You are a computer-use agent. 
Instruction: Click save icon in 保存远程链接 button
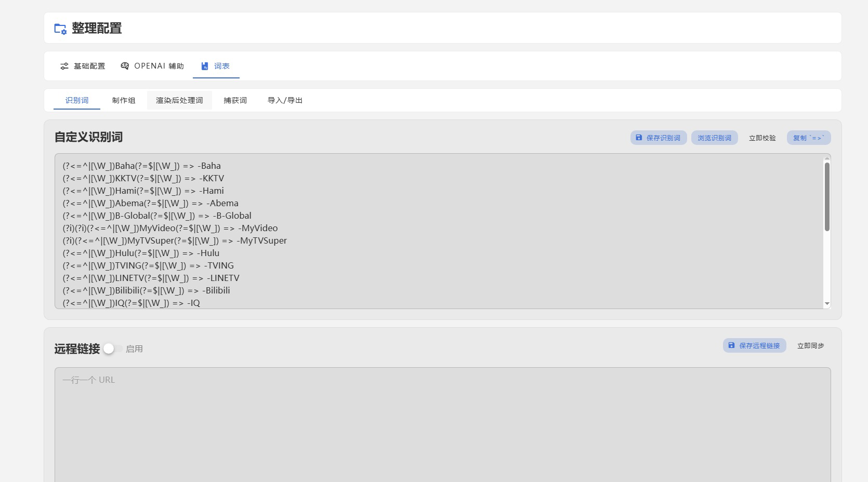(x=731, y=345)
